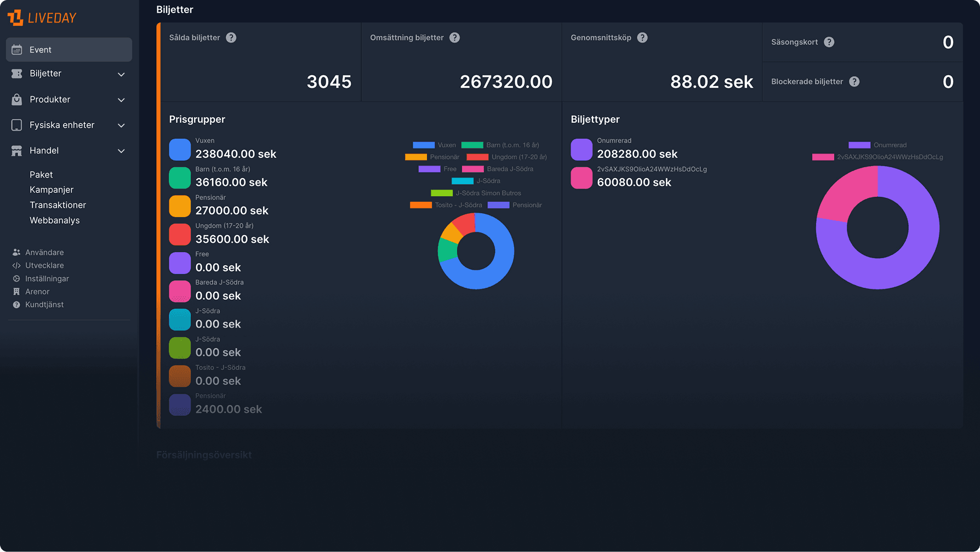
Task: Click help icon for Blockerade biljetter
Action: 854,82
